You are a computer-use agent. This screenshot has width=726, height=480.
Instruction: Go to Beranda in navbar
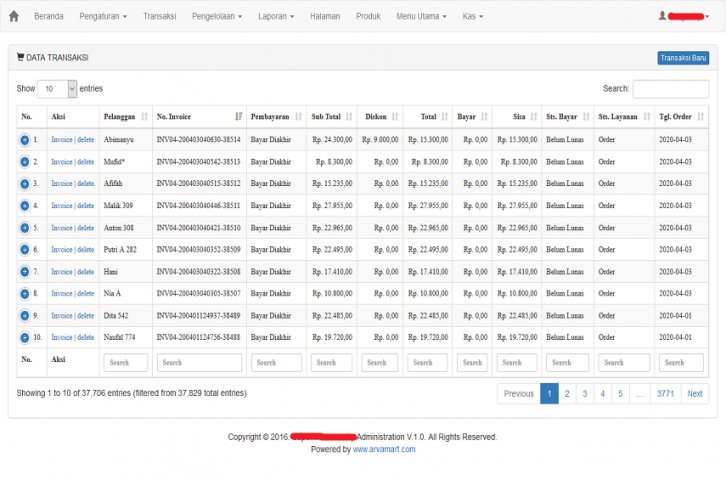coord(49,16)
